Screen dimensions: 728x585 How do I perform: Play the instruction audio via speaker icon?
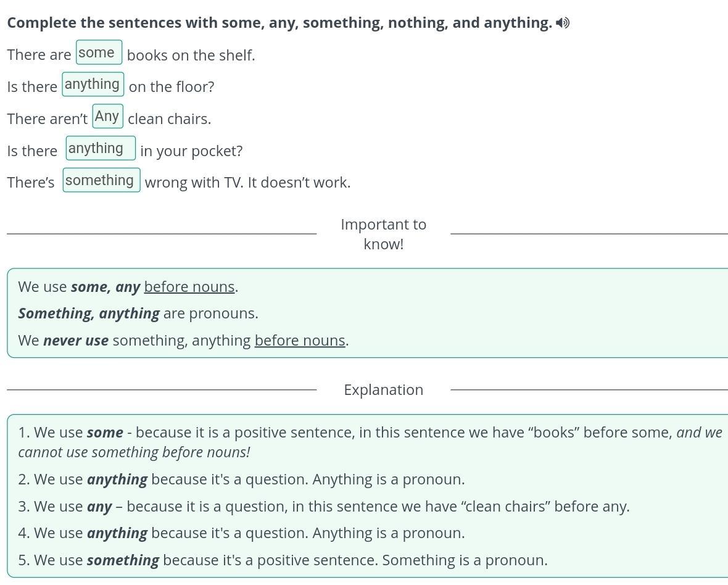[562, 23]
